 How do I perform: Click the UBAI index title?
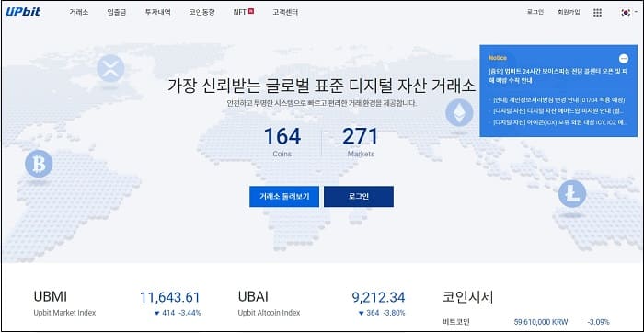click(253, 296)
